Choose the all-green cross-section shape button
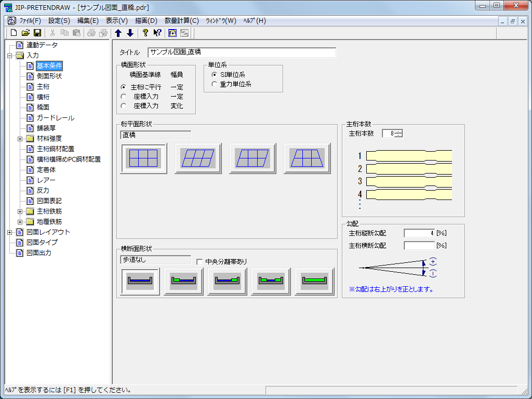The height and width of the screenshot is (399, 532). tap(314, 281)
